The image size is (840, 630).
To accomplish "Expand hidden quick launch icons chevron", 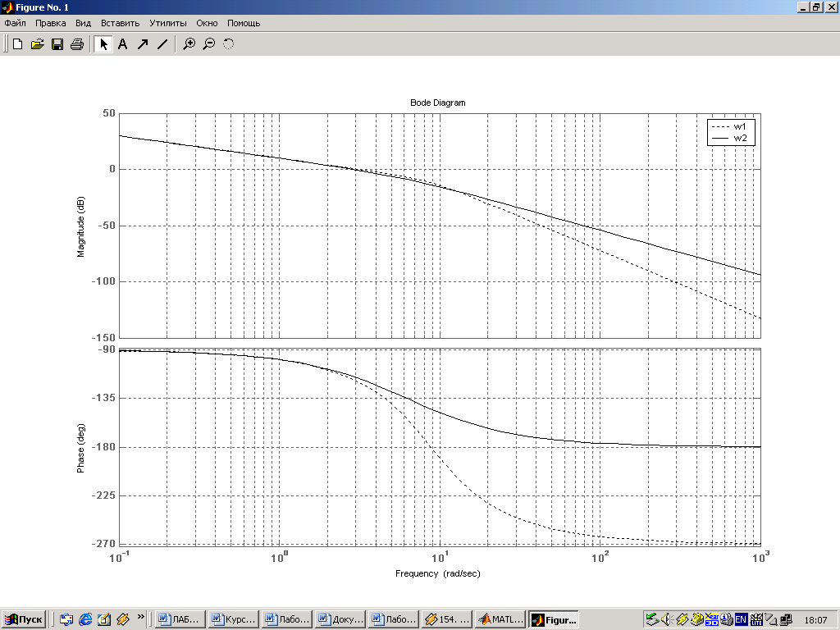I will coord(141,617).
